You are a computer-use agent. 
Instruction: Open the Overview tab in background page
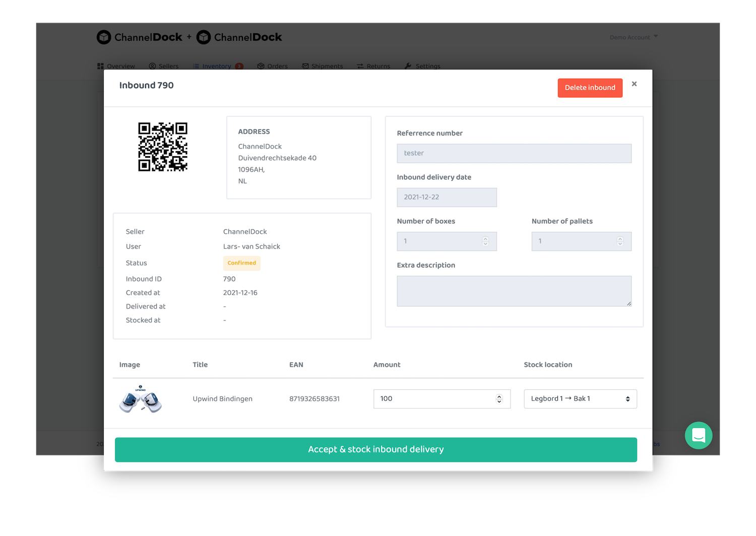coord(116,66)
